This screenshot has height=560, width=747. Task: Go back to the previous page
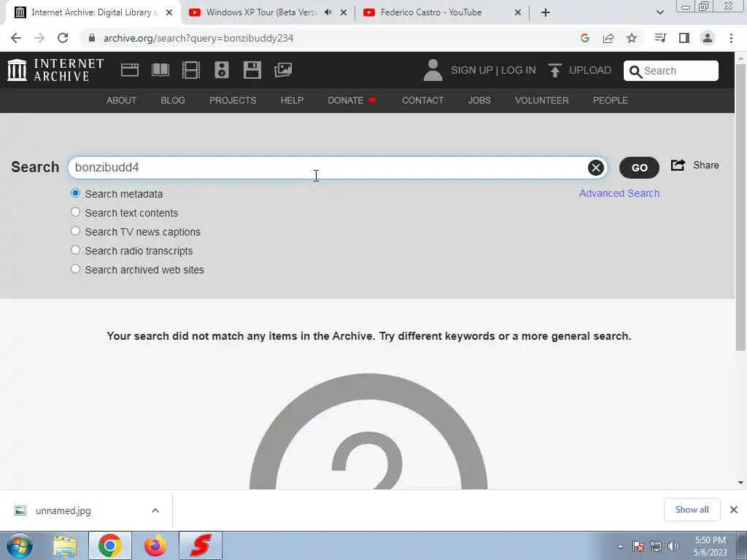tap(16, 38)
